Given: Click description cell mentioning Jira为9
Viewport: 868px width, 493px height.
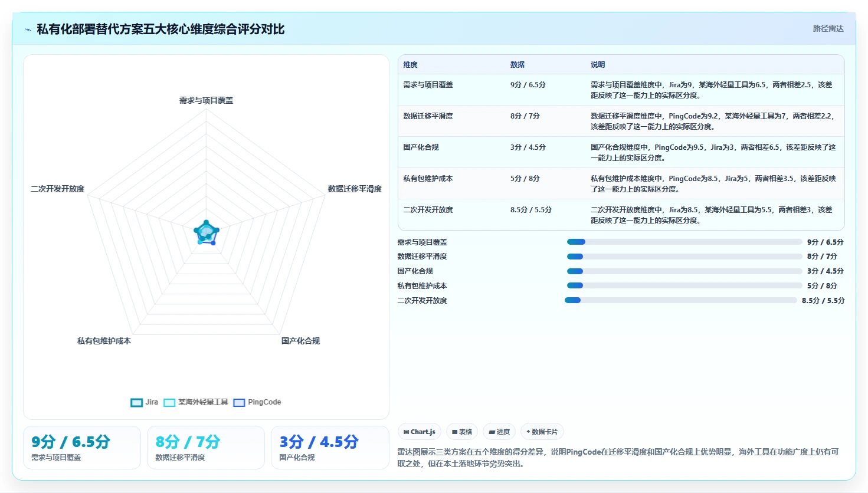Looking at the screenshot, I should click(712, 90).
